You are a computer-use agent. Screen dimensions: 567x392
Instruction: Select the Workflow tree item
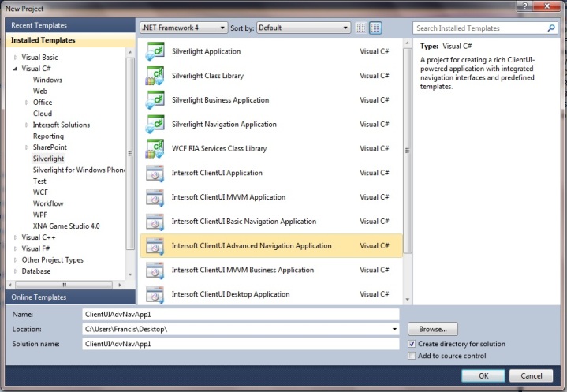click(x=48, y=203)
